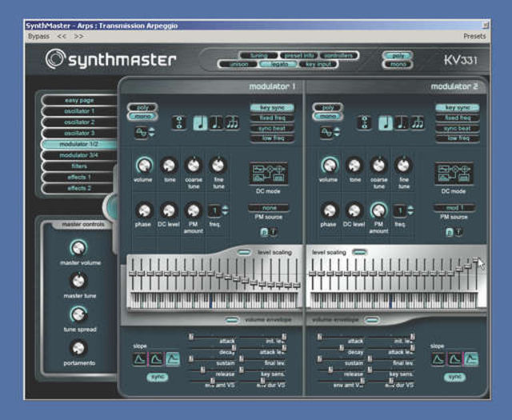Click the tone knob in modulator 1

[169, 166]
